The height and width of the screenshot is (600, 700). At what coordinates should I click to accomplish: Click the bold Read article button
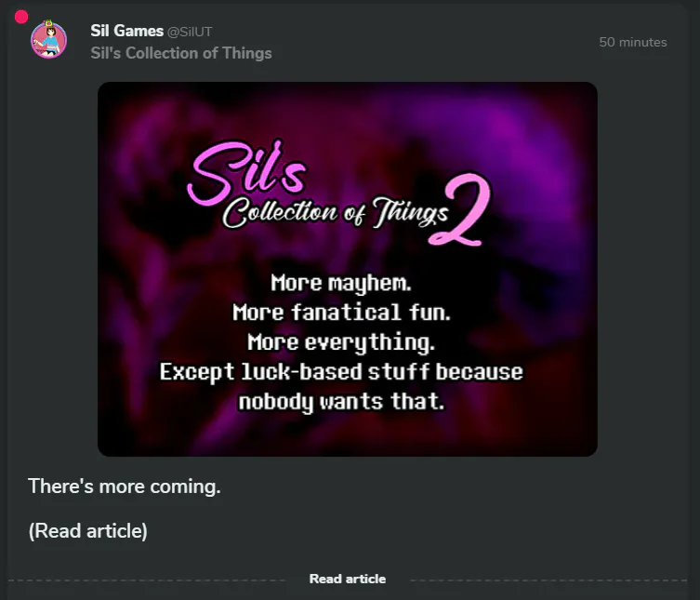[x=348, y=579]
